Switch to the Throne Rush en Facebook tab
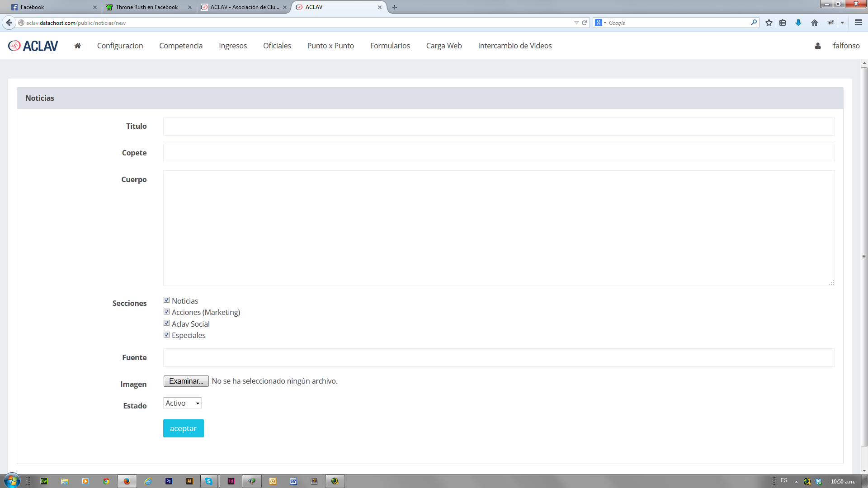Image resolution: width=868 pixels, height=488 pixels. [x=146, y=7]
